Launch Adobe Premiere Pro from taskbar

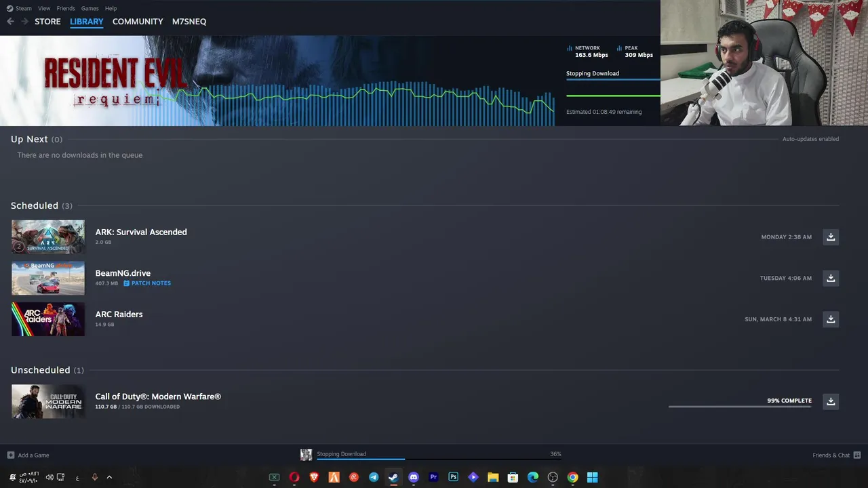pyautogui.click(x=433, y=477)
